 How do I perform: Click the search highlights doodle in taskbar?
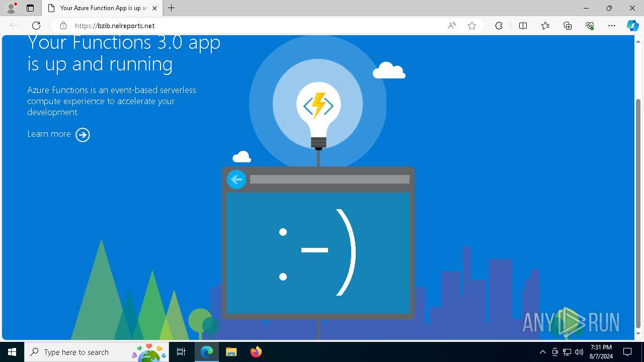(149, 352)
